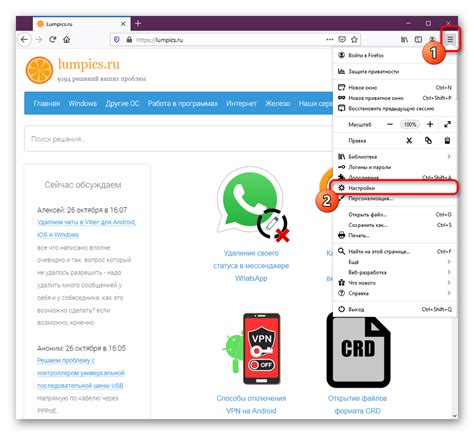
Task: Select Restore Previous Session entry
Action: (x=395, y=109)
